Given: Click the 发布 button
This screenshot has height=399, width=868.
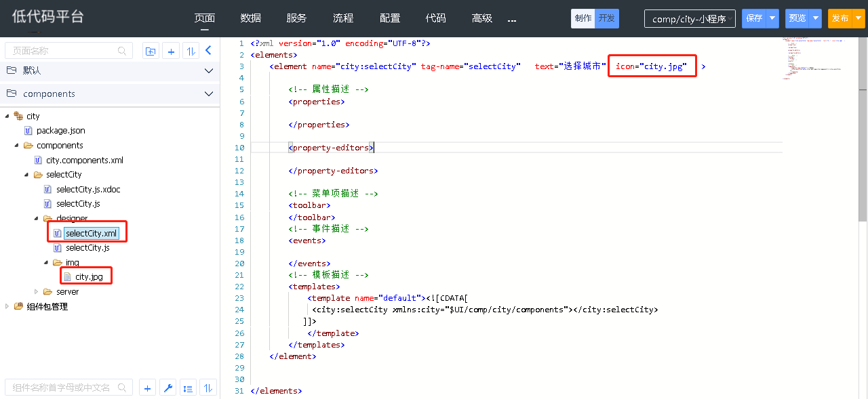Looking at the screenshot, I should [840, 19].
